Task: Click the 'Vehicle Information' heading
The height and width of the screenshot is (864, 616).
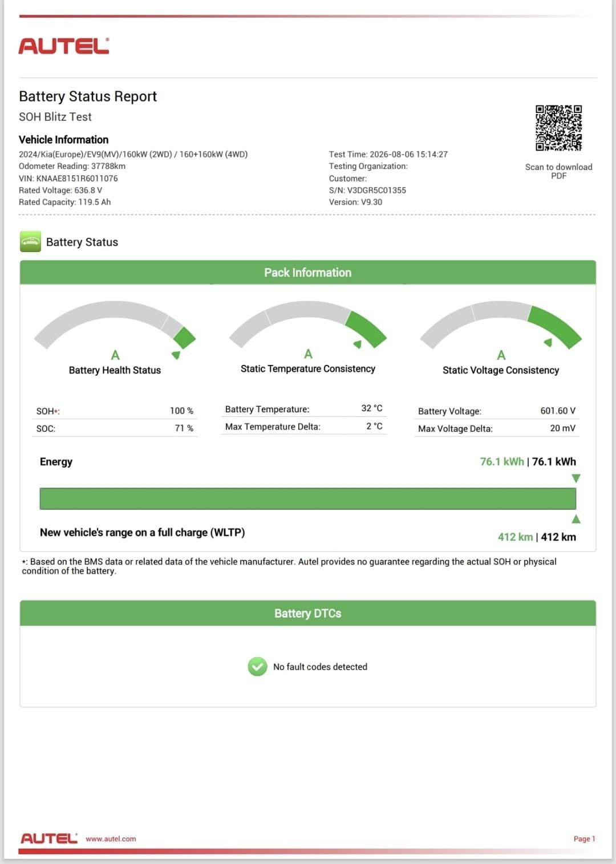Action: (63, 140)
